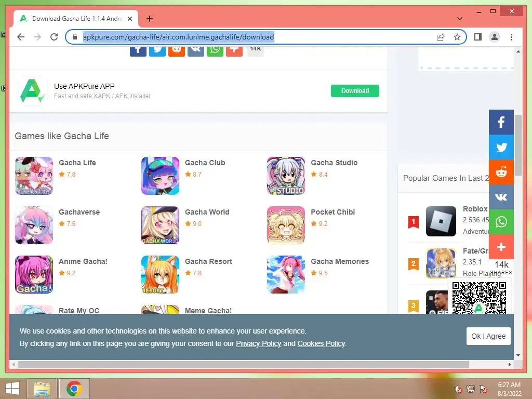This screenshot has height=399, width=532.
Task: Reload the page with the refresh icon
Action: 54,37
